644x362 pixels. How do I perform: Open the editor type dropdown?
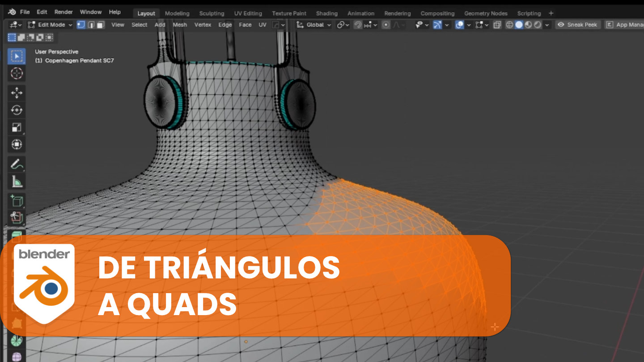pyautogui.click(x=16, y=25)
